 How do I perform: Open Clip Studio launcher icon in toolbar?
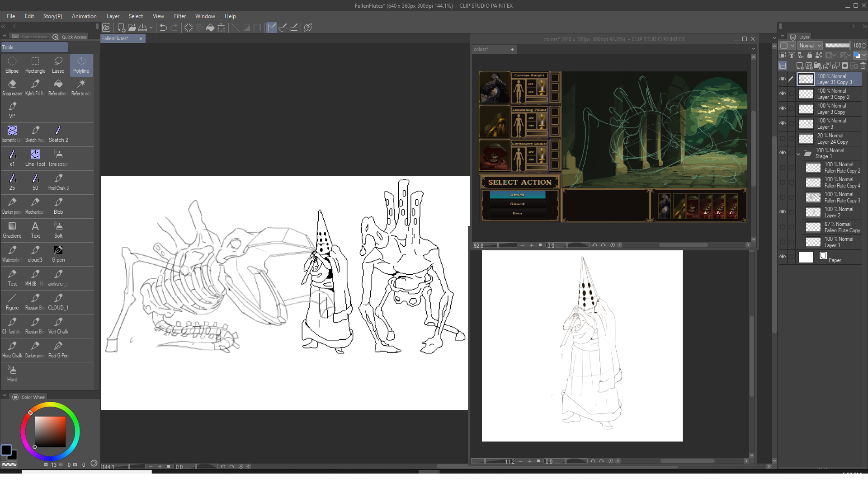coord(106,28)
